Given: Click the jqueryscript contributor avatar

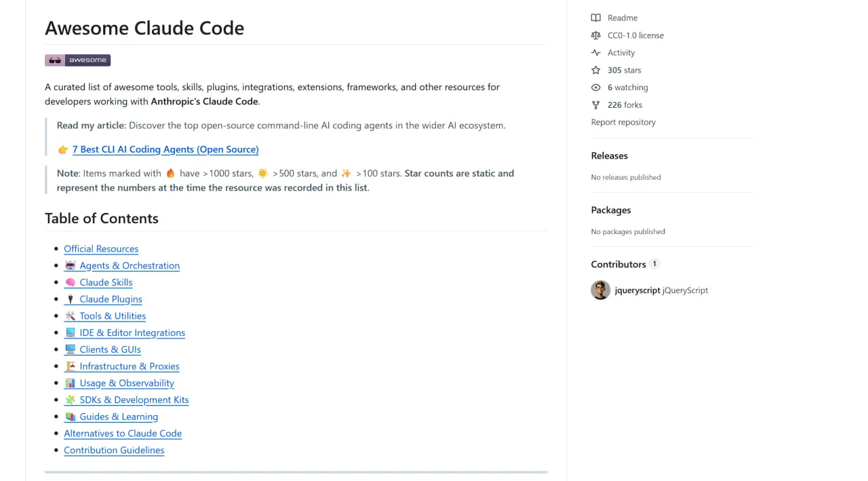Looking at the screenshot, I should (600, 290).
